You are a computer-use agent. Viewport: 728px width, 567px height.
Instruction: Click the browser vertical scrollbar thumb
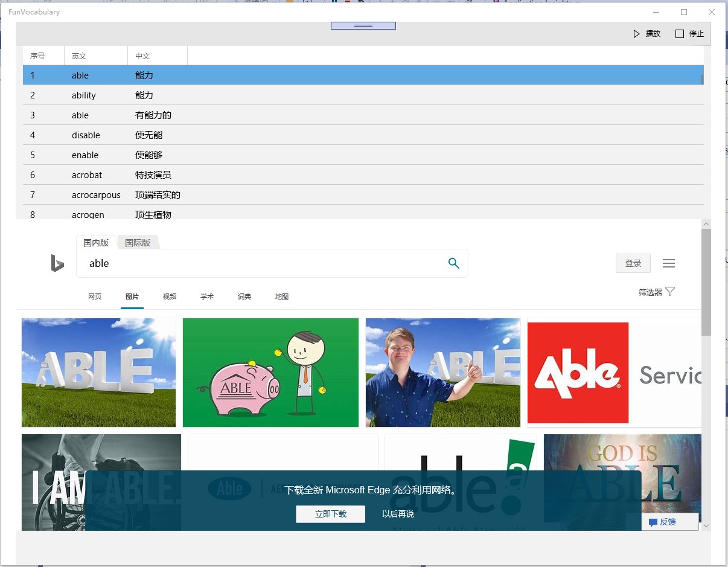click(x=706, y=283)
